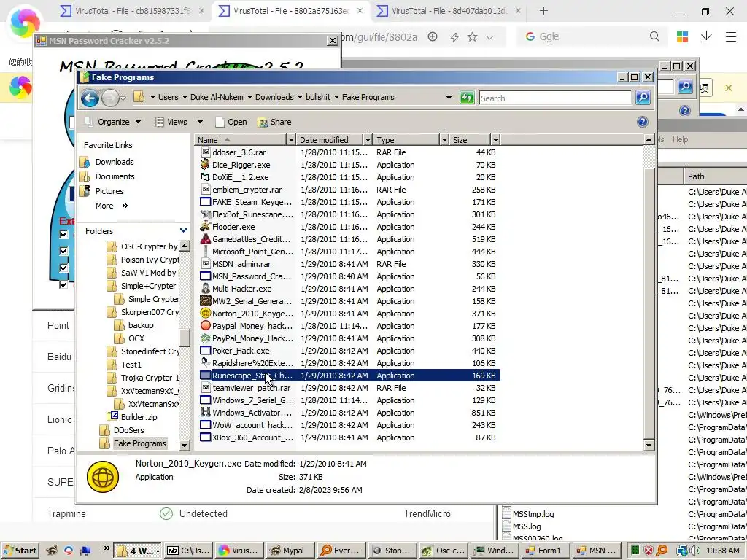This screenshot has width=747, height=560.
Task: Toggle first checkbox in MSN Password Cracker
Action: coord(63,234)
